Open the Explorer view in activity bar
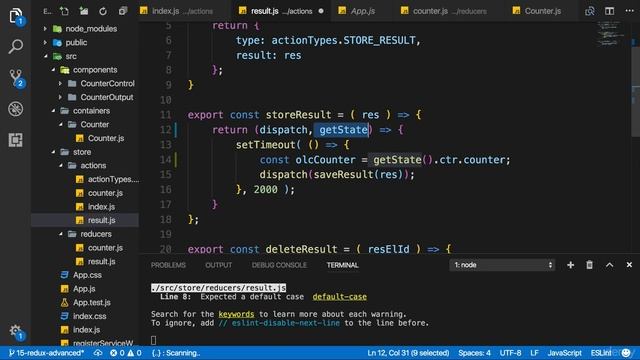The width and height of the screenshot is (640, 360). [16, 16]
